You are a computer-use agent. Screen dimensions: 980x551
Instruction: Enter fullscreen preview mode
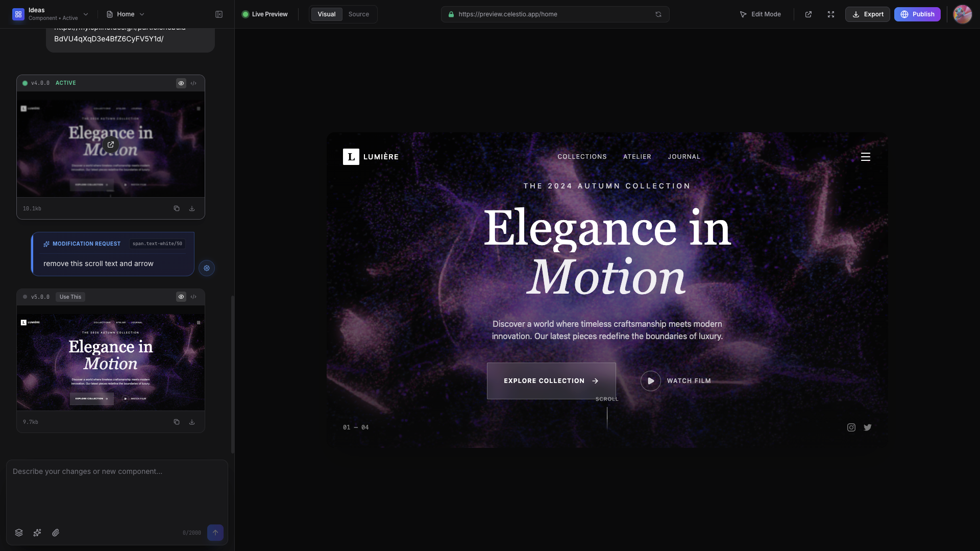click(x=831, y=14)
